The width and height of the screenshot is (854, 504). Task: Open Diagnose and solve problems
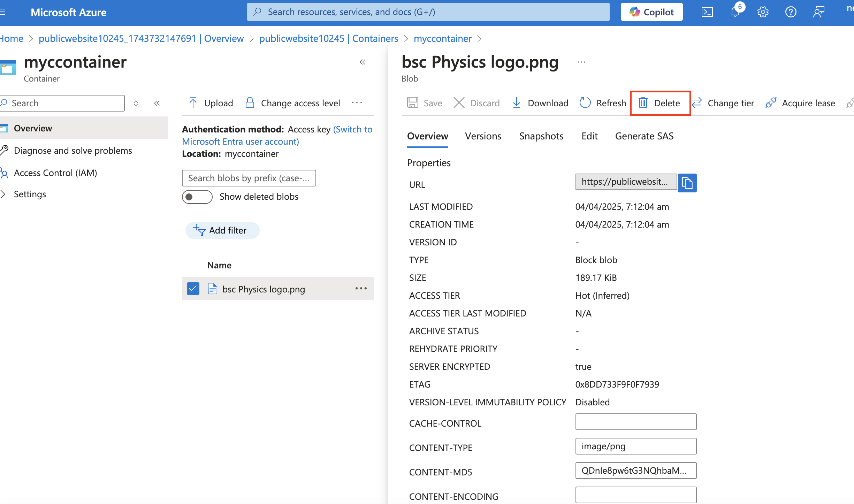pos(73,151)
